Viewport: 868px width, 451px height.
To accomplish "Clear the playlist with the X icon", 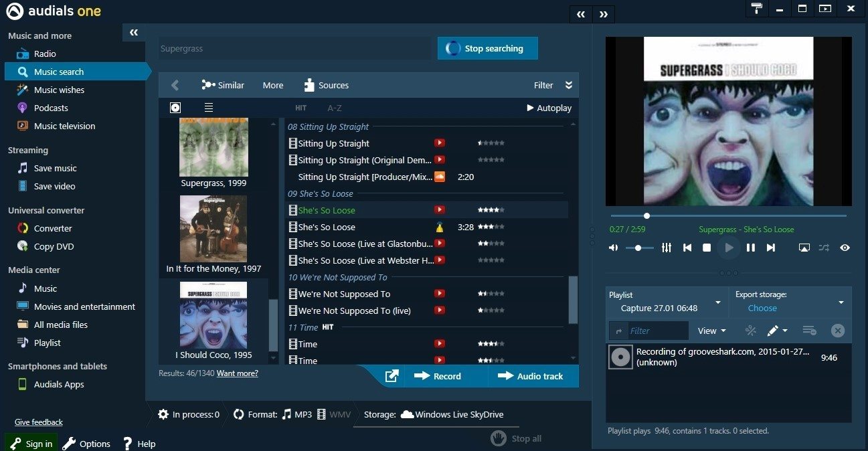I will tap(838, 331).
